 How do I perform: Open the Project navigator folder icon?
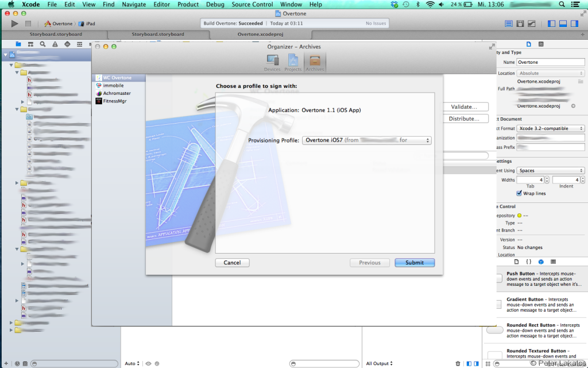click(18, 44)
